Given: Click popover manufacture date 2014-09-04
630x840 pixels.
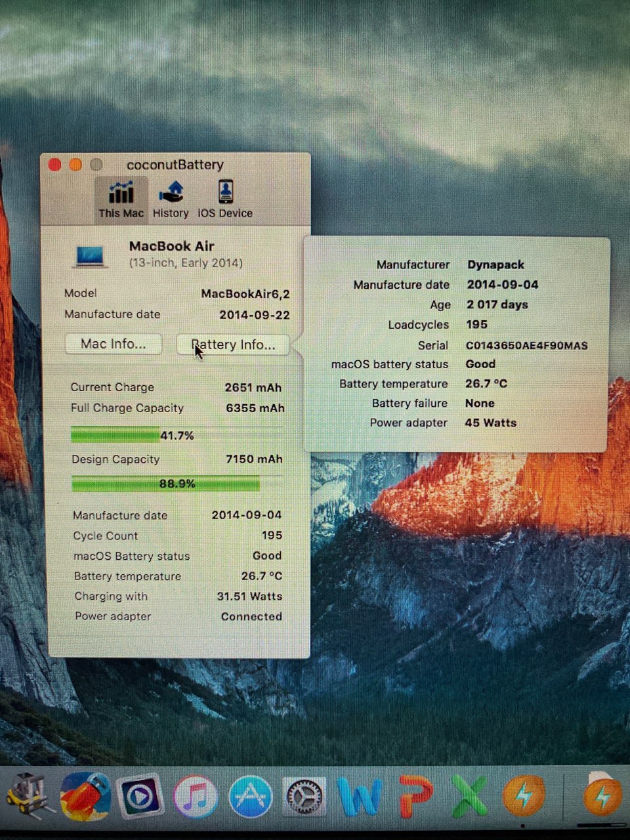Looking at the screenshot, I should [503, 285].
